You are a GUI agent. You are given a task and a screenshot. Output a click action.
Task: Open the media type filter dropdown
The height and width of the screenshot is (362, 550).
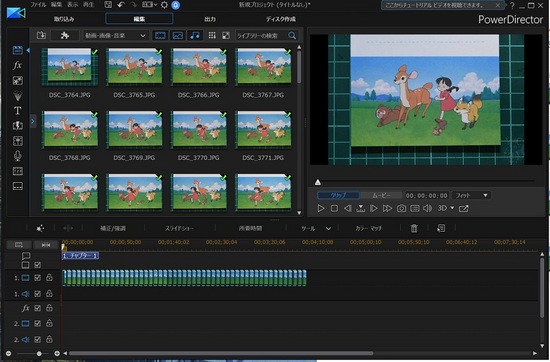(x=115, y=35)
